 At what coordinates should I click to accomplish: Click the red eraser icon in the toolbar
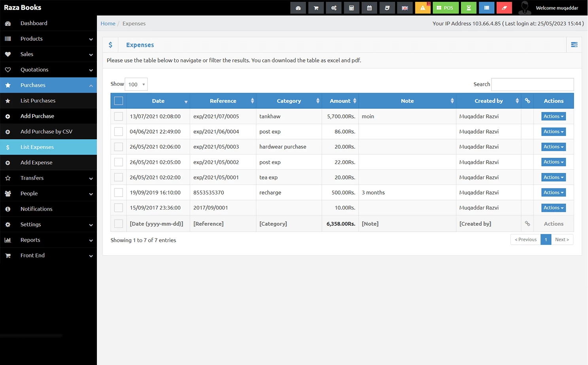tap(504, 8)
